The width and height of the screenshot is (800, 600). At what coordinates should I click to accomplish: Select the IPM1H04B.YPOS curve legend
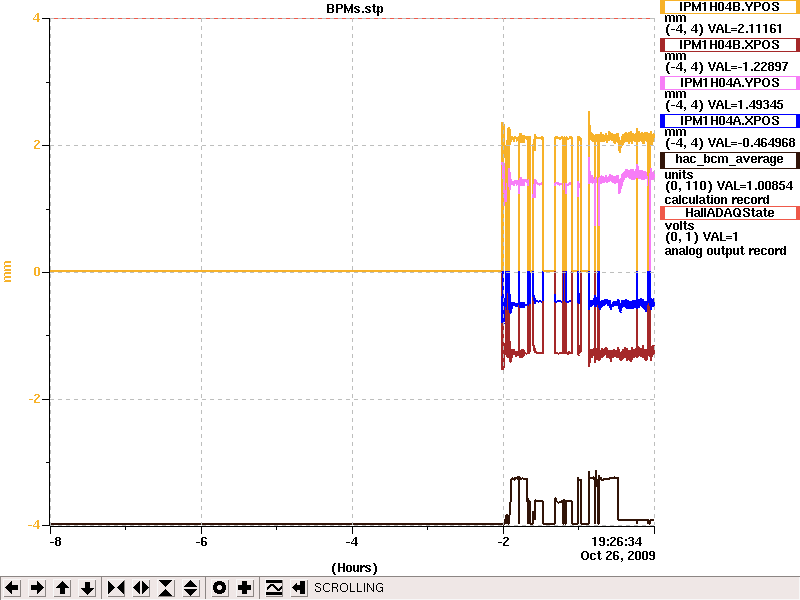[730, 7]
